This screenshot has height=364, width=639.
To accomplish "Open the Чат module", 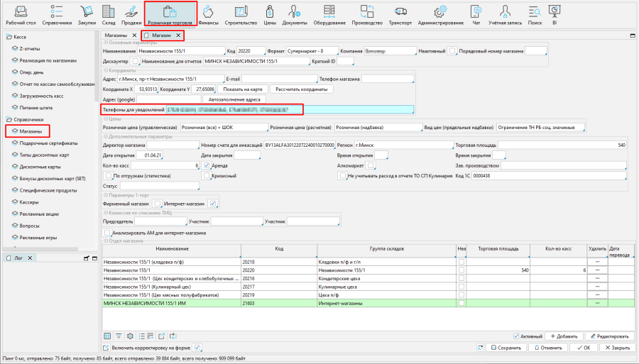I will click(x=476, y=15).
